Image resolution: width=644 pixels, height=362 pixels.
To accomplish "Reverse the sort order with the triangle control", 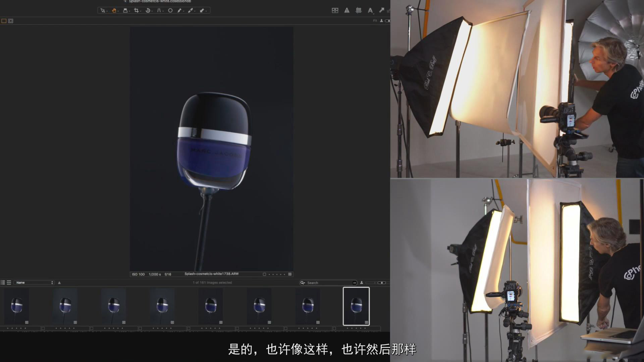I will [59, 283].
